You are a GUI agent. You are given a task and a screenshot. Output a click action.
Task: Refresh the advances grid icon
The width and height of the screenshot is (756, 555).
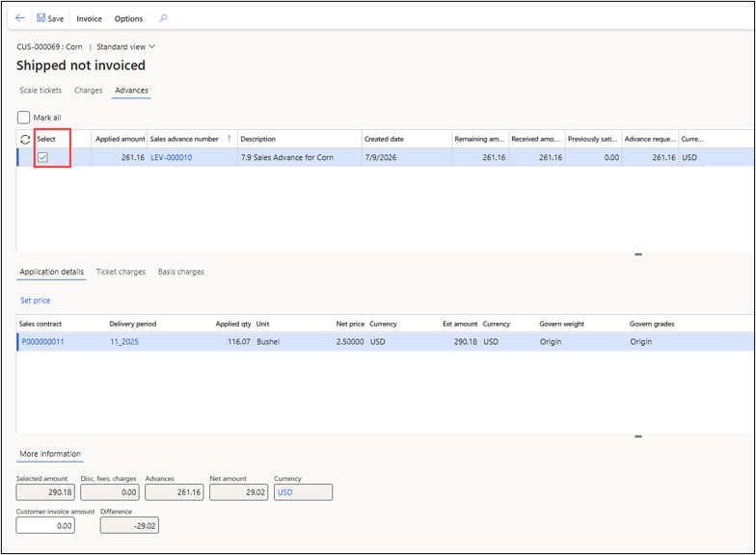coord(25,139)
